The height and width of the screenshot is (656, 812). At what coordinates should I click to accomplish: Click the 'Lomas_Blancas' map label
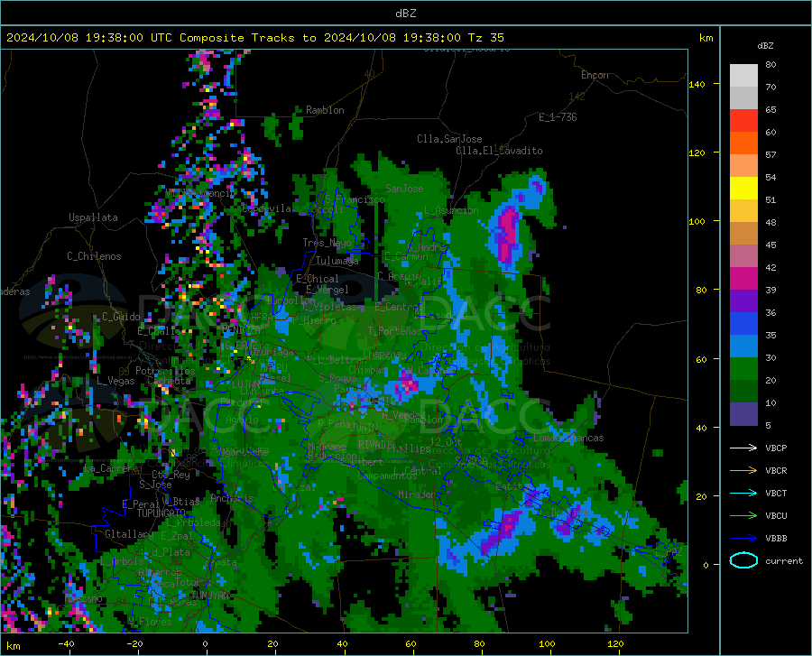568,438
